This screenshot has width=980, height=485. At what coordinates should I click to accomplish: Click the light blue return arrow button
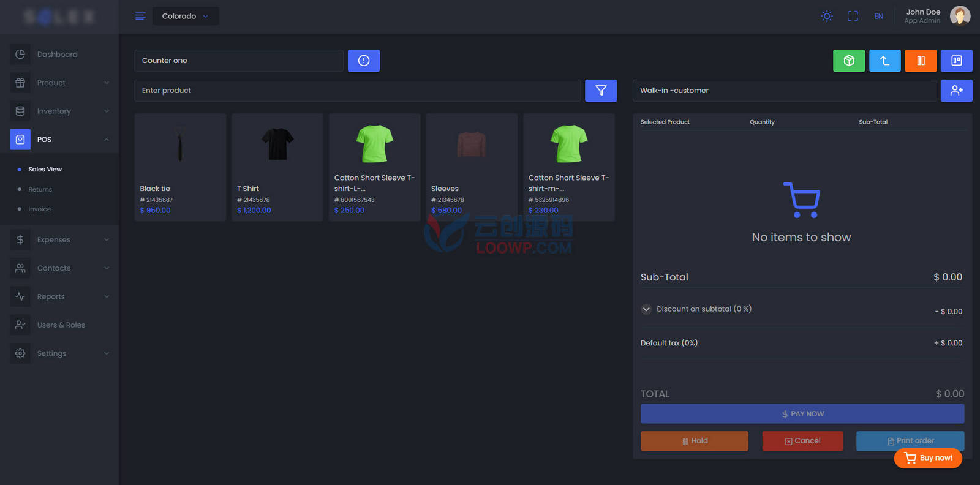[884, 61]
